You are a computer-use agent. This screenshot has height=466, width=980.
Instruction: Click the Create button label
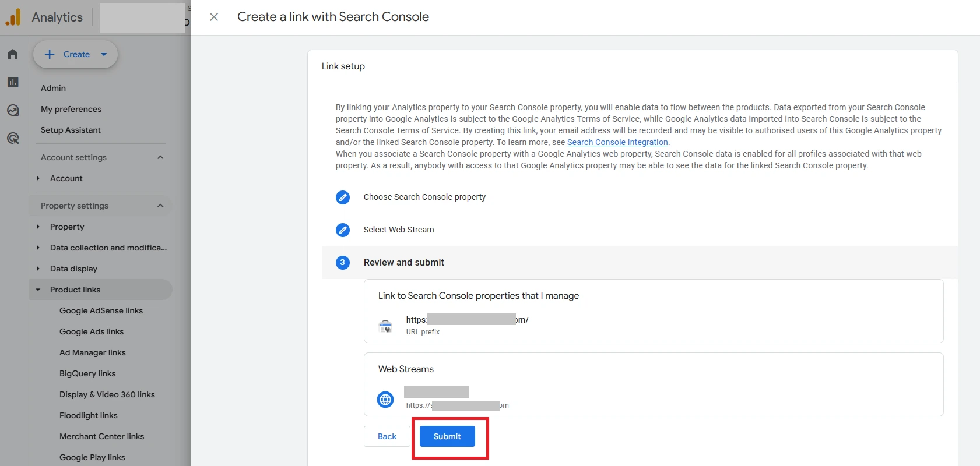point(76,54)
